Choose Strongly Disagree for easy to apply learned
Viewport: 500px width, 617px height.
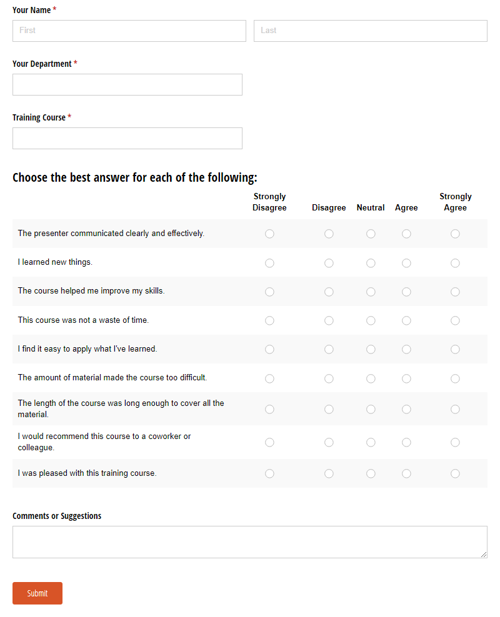pyautogui.click(x=269, y=349)
